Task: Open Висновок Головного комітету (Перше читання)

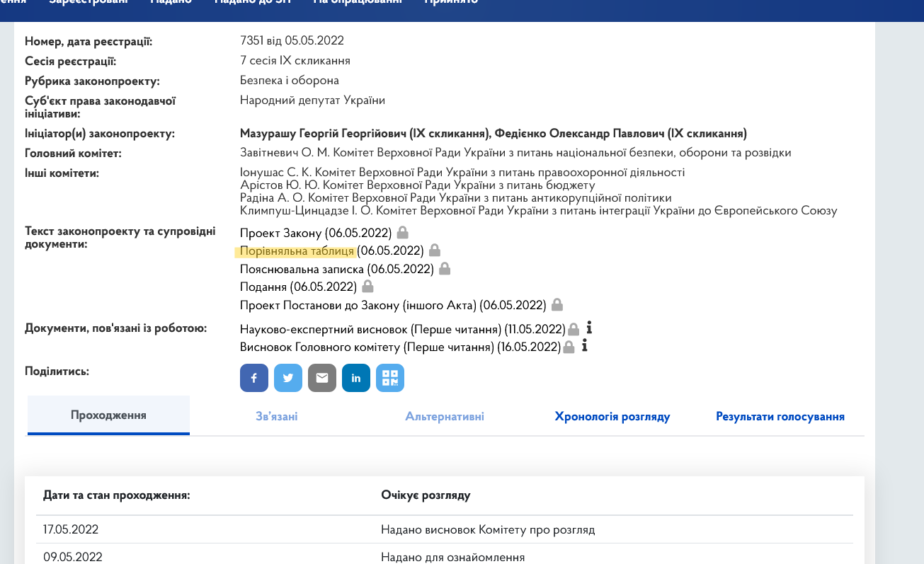Action: 400,347
